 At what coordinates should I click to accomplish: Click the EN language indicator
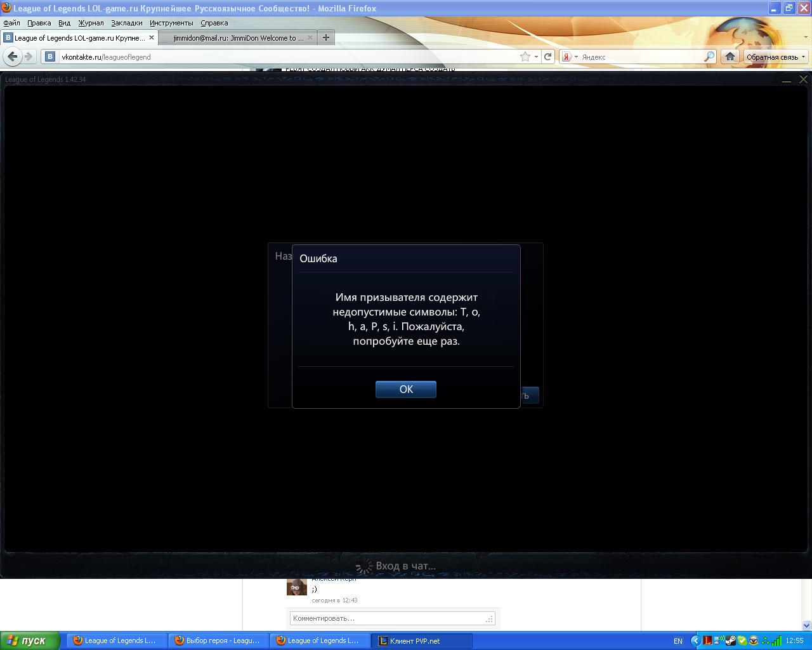tap(678, 641)
